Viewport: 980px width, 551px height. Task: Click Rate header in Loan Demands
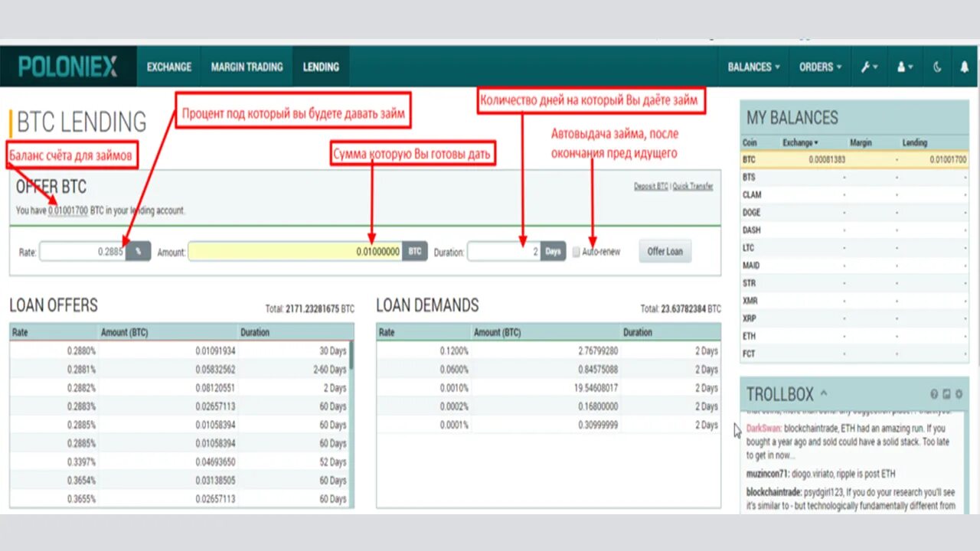coord(387,332)
